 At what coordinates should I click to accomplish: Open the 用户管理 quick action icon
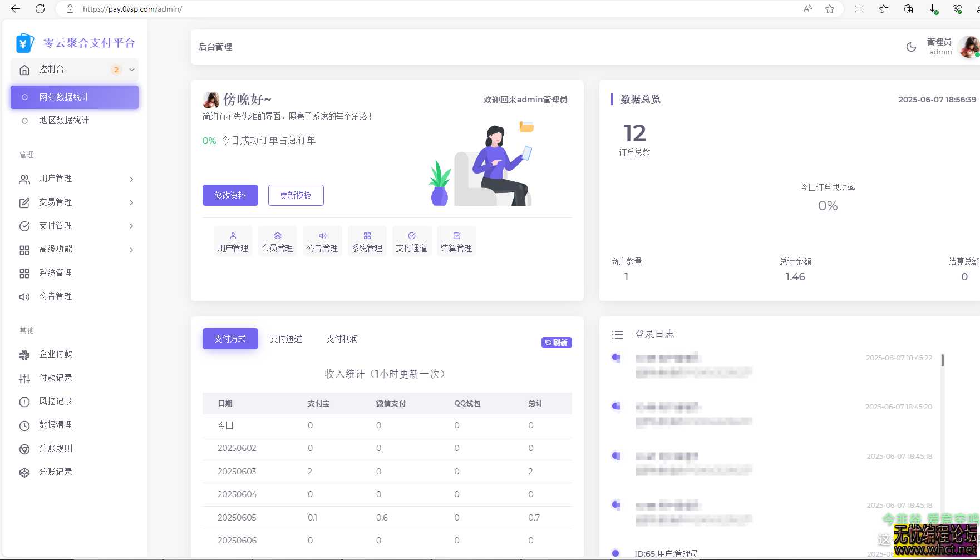click(232, 240)
